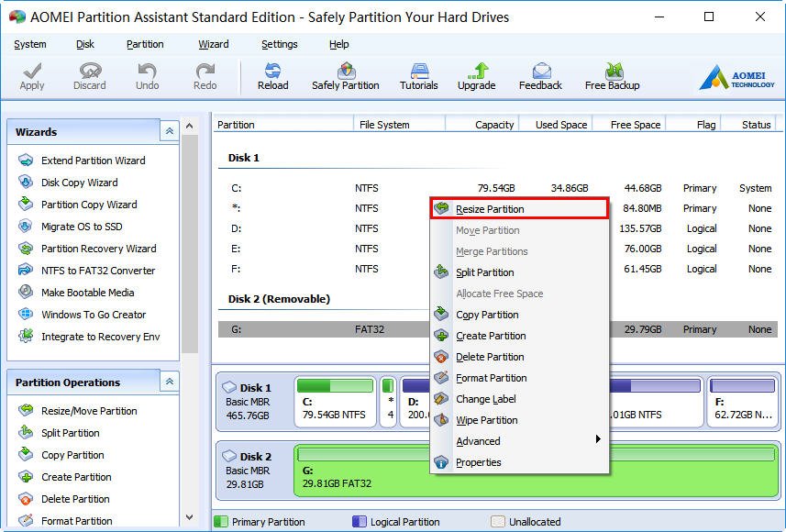Choose Resize/Move Partition in Partition Operations

click(x=78, y=411)
